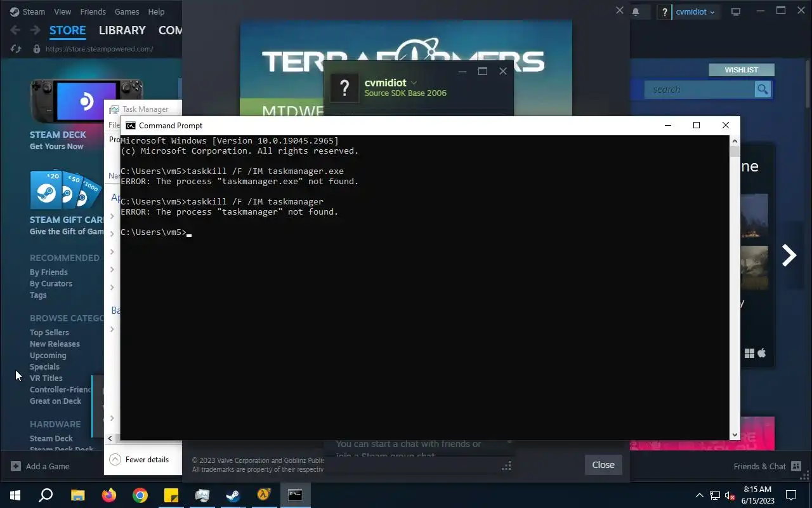Expand the bottom Task Manager row chevron
This screenshot has width=812, height=508.
(x=112, y=418)
